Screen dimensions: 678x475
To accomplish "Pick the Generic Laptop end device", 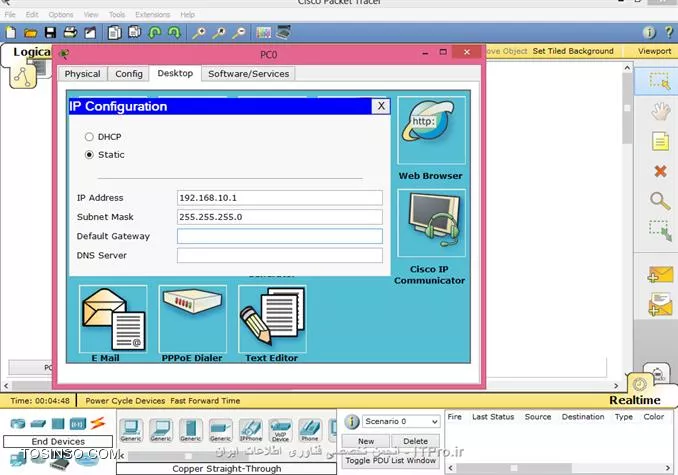I will (160, 430).
